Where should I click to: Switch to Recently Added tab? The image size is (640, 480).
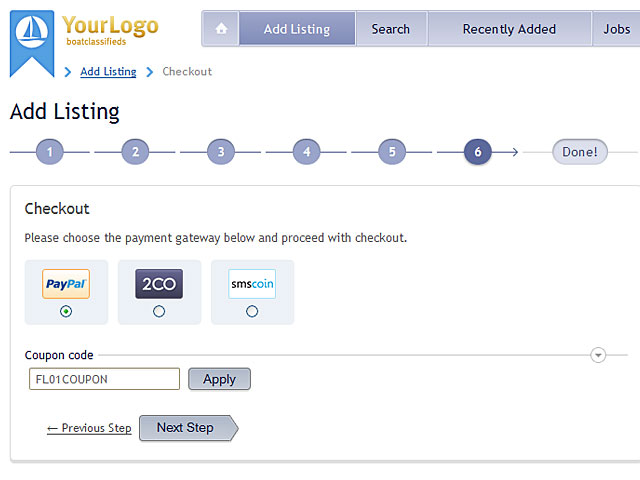coord(509,29)
